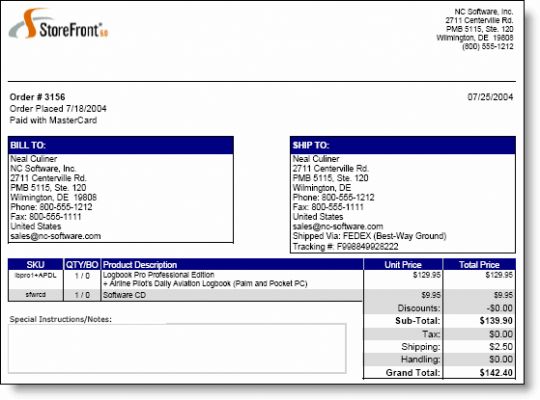Click 'Order Placed 7/18/2004' line

(x=58, y=109)
